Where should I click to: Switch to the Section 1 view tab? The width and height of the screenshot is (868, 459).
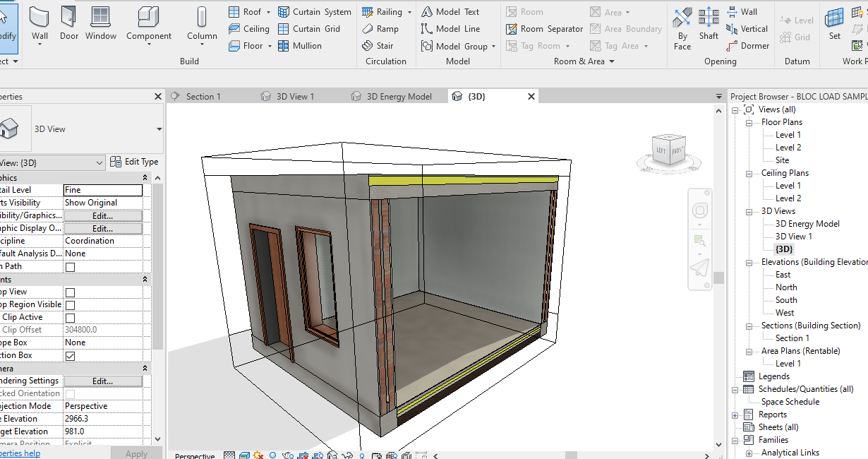point(205,95)
